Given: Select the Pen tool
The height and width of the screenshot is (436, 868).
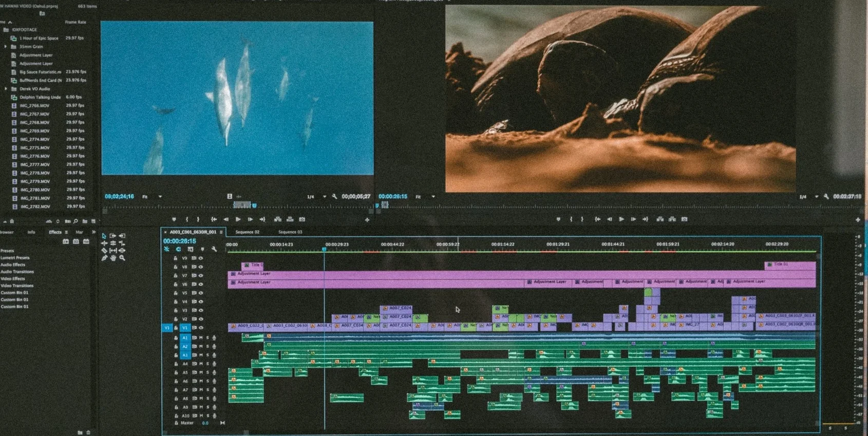Looking at the screenshot, I should pos(104,258).
